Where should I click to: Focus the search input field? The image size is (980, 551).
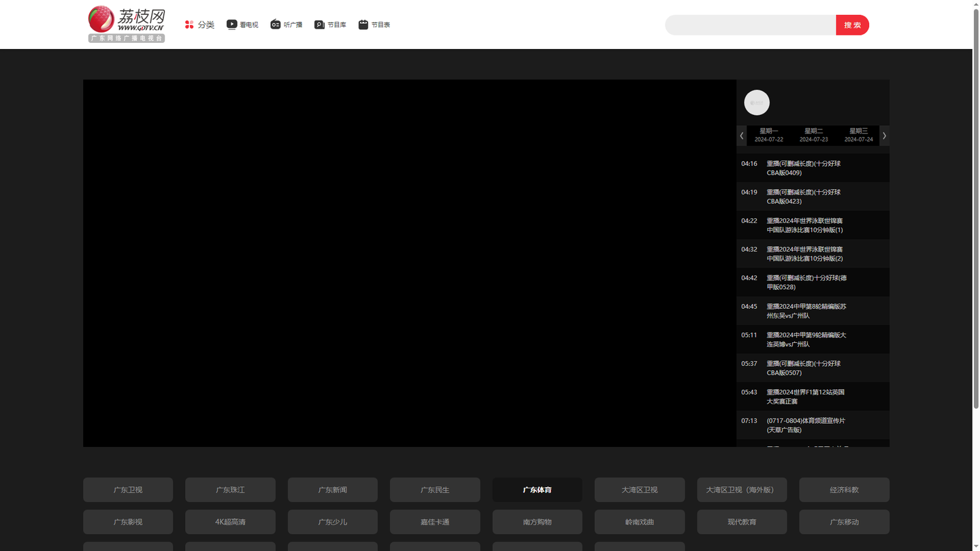751,25
